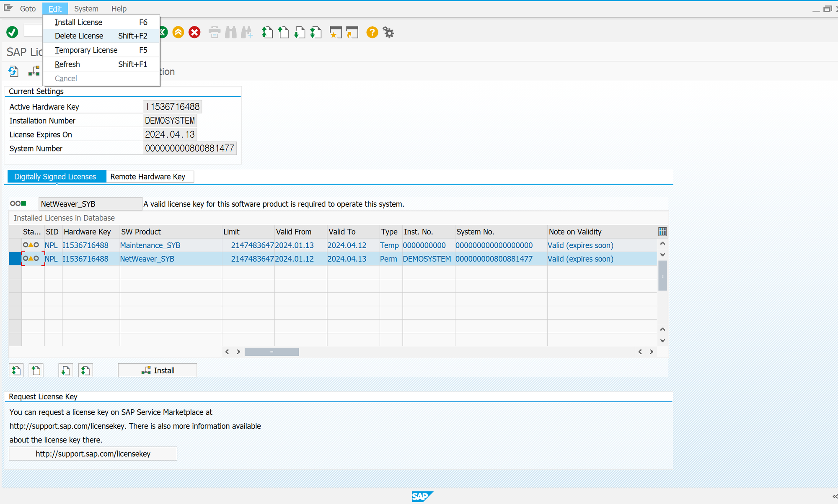Viewport: 838px width, 504px height.
Task: Open Help with yellow question mark icon
Action: [x=372, y=32]
